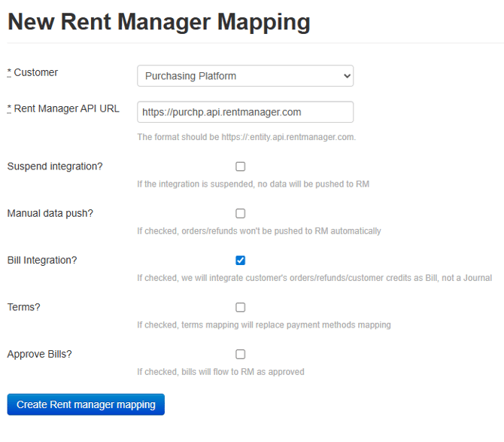The height and width of the screenshot is (442, 504).
Task: Click the 'Bill Integration?' label text
Action: click(x=42, y=261)
